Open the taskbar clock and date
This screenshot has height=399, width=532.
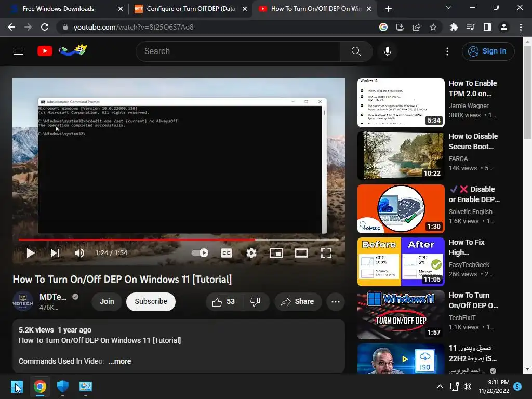click(494, 387)
